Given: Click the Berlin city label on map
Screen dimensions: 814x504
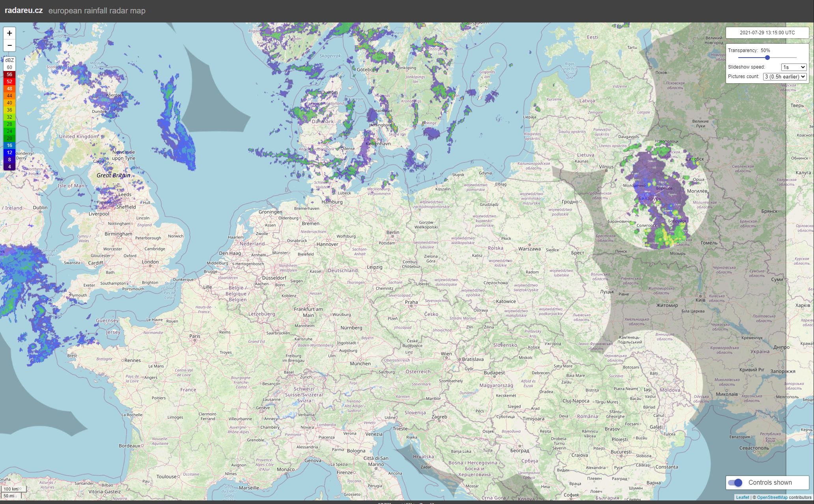Looking at the screenshot, I should [392, 232].
